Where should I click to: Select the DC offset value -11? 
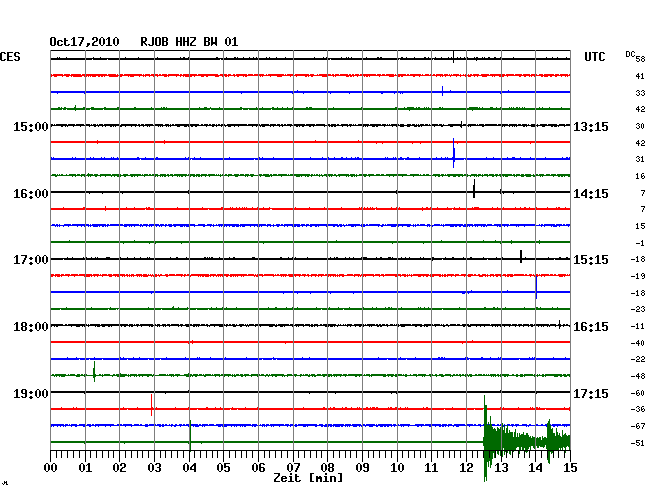[x=638, y=326]
